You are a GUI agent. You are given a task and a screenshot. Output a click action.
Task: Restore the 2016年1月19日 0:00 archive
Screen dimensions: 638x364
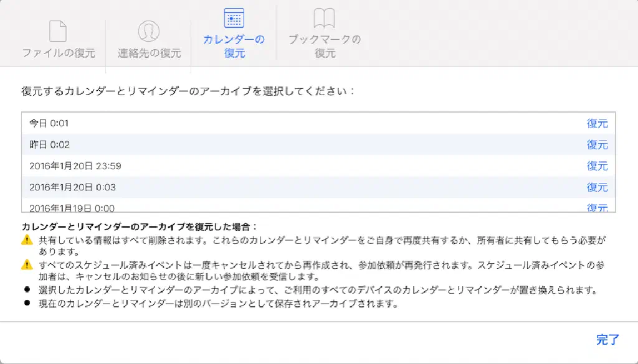click(597, 208)
